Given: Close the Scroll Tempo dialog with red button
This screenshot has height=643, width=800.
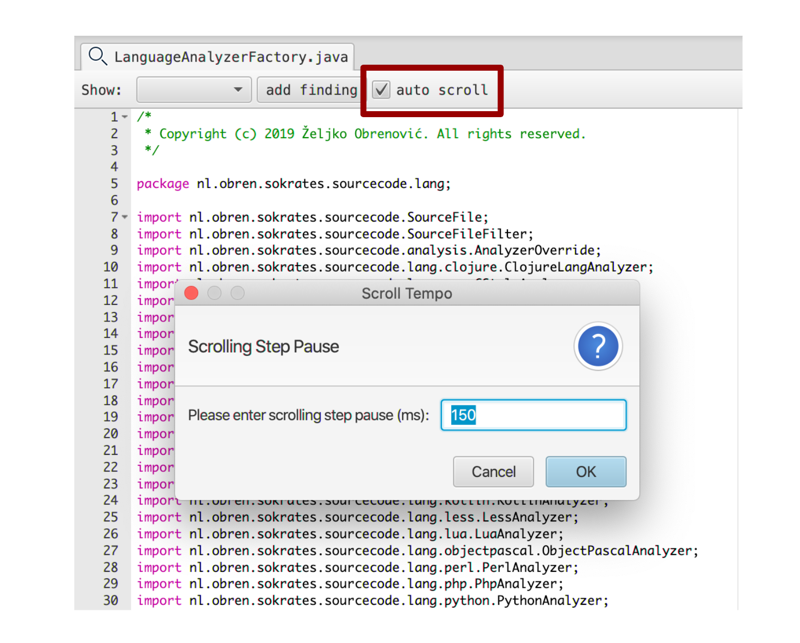Looking at the screenshot, I should [x=191, y=293].
